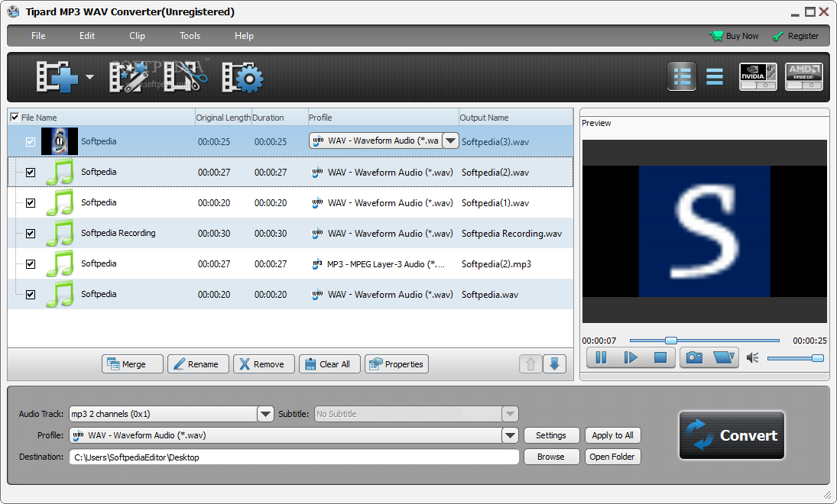Toggle AMD acceleration button
This screenshot has height=504, width=837.
point(804,77)
